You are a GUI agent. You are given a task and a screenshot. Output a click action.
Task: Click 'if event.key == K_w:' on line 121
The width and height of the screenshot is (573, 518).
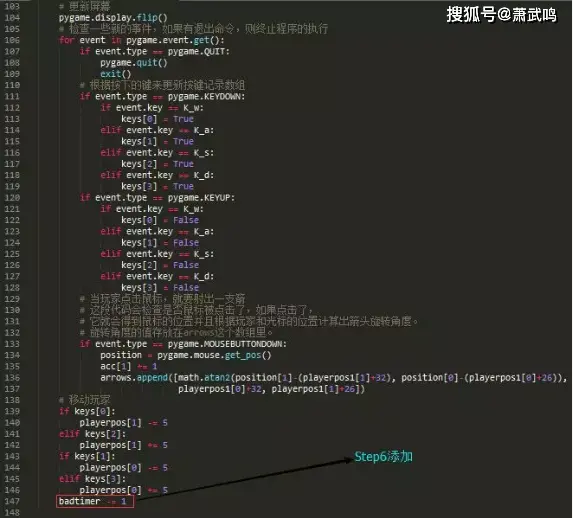(152, 209)
